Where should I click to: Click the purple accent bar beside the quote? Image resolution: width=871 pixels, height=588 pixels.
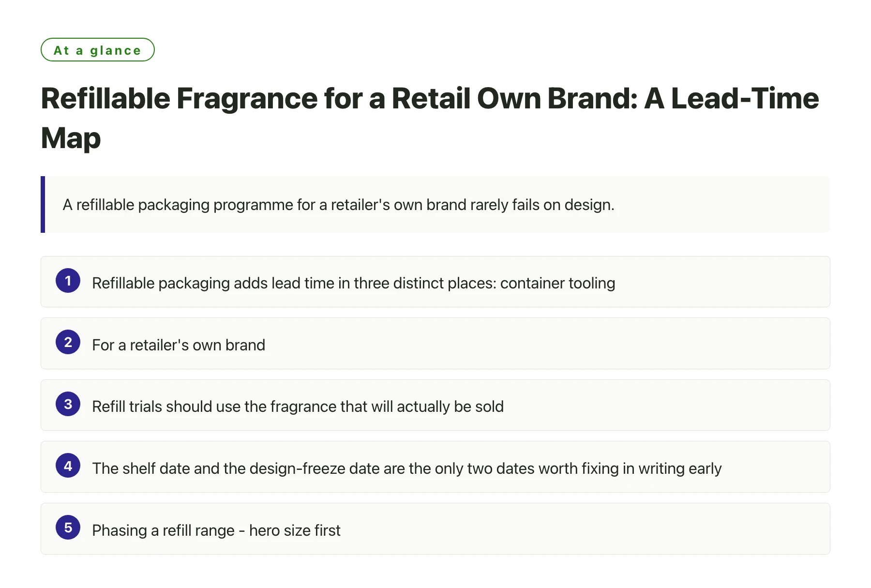coord(43,204)
